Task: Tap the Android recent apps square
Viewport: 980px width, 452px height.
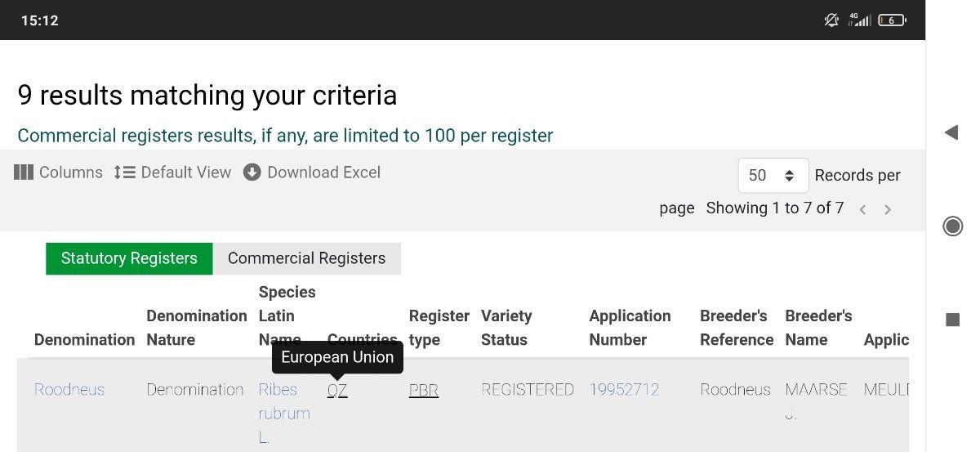Action: [952, 320]
